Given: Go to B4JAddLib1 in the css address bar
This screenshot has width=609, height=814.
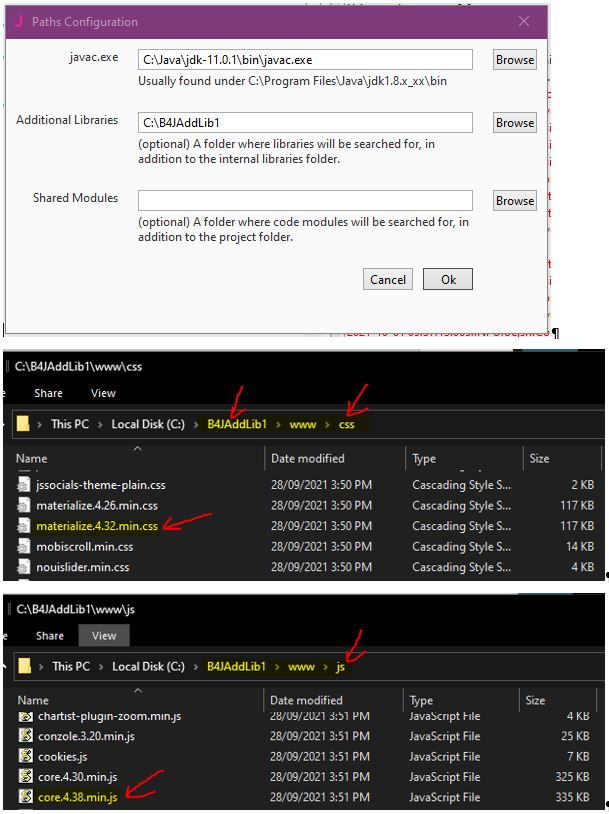Looking at the screenshot, I should point(237,424).
